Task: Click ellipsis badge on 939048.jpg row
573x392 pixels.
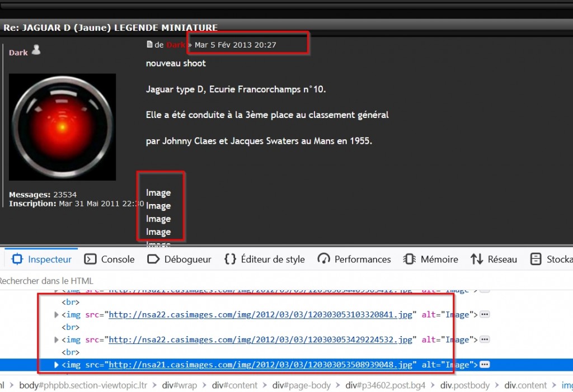Action: coord(485,365)
